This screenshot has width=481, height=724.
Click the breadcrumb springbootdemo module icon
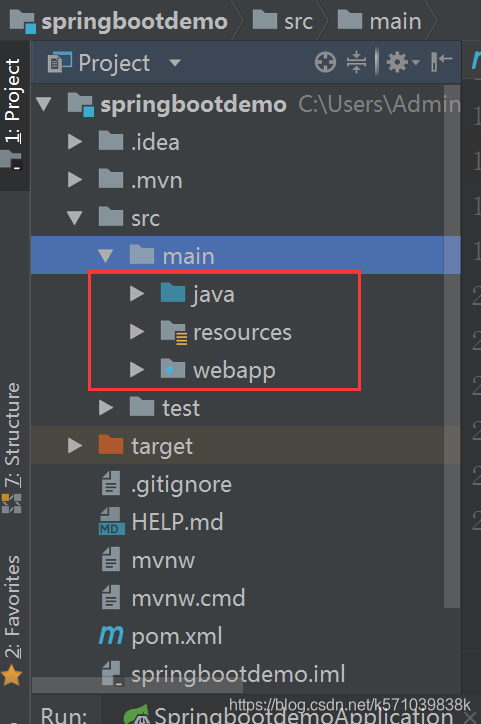coord(23,22)
